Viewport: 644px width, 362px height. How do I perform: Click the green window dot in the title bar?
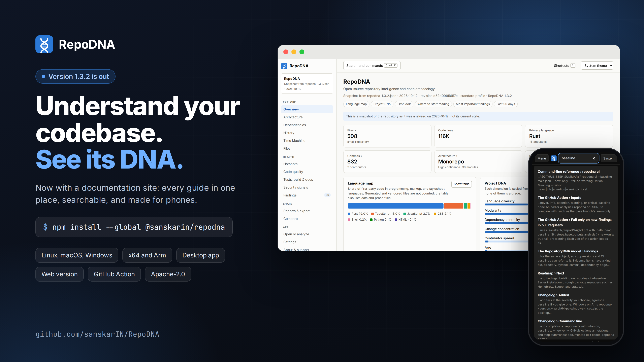tap(302, 52)
